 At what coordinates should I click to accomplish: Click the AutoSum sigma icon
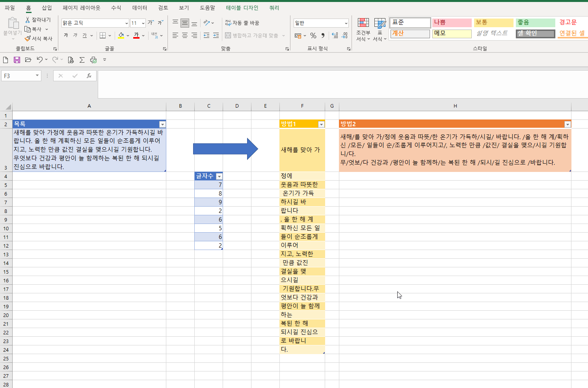[x=82, y=60]
